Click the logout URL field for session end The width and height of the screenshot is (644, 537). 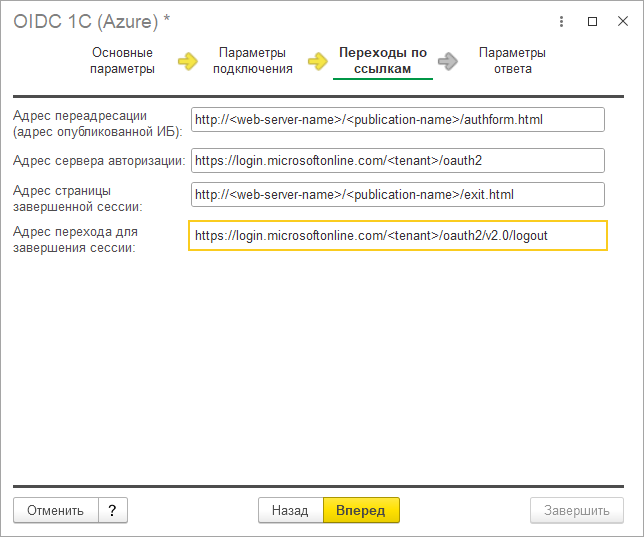tap(398, 235)
